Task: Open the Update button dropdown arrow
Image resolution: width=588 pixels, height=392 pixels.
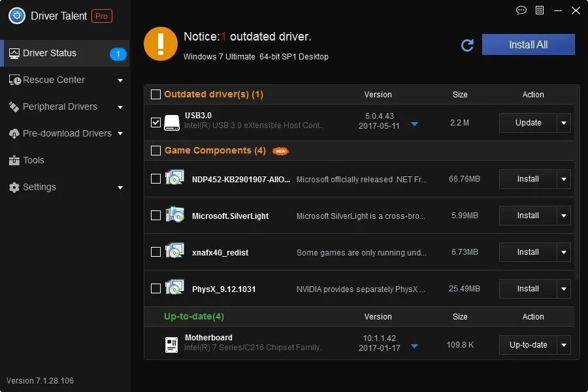Action: 563,123
